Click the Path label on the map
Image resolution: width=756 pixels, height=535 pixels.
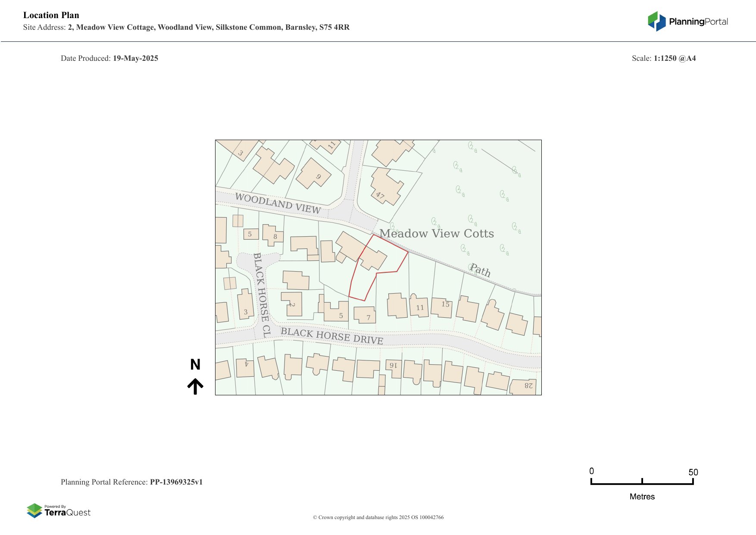[480, 270]
